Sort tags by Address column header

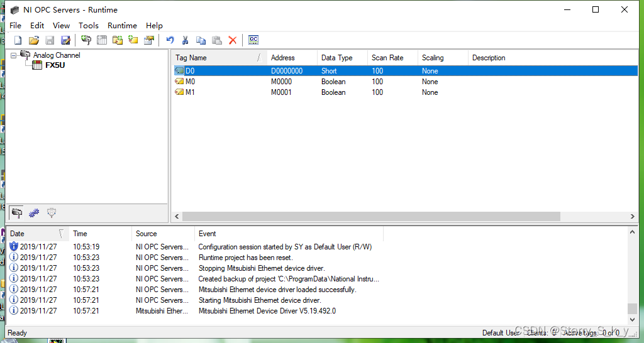click(292, 58)
